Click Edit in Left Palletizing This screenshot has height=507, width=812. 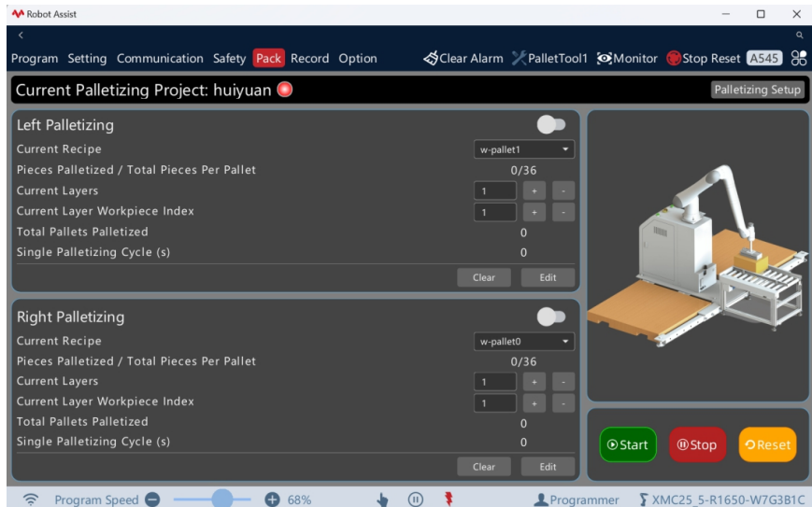(x=548, y=277)
